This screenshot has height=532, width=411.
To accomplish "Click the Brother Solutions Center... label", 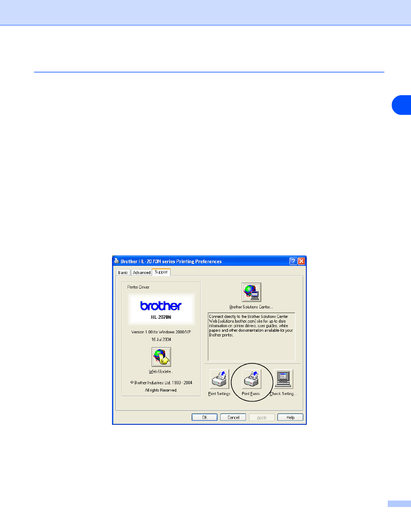I will (251, 307).
